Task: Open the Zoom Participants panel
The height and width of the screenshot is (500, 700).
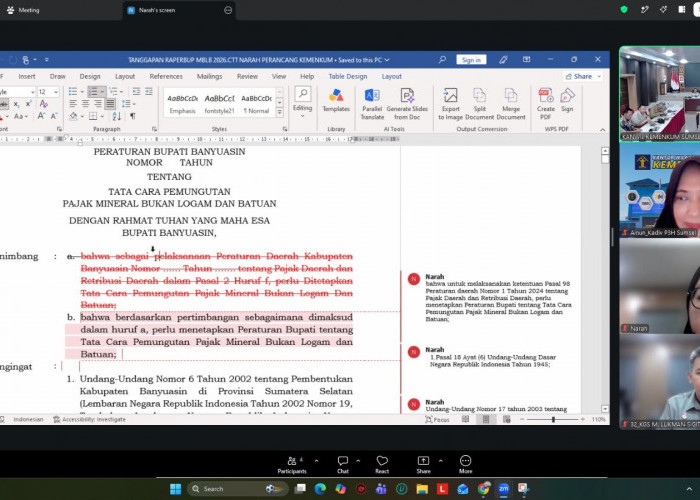Action: tap(292, 464)
